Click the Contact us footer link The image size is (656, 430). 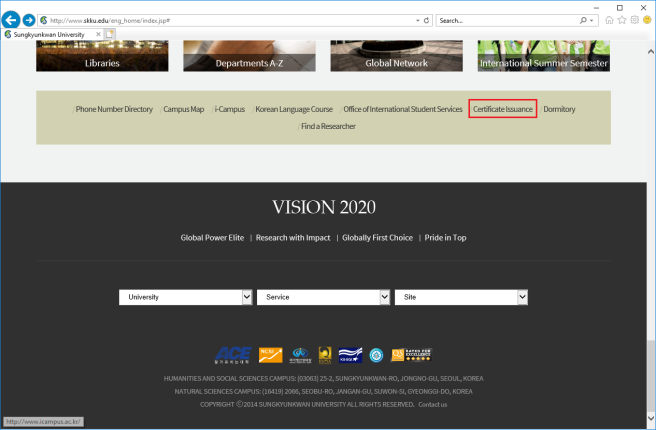click(433, 404)
